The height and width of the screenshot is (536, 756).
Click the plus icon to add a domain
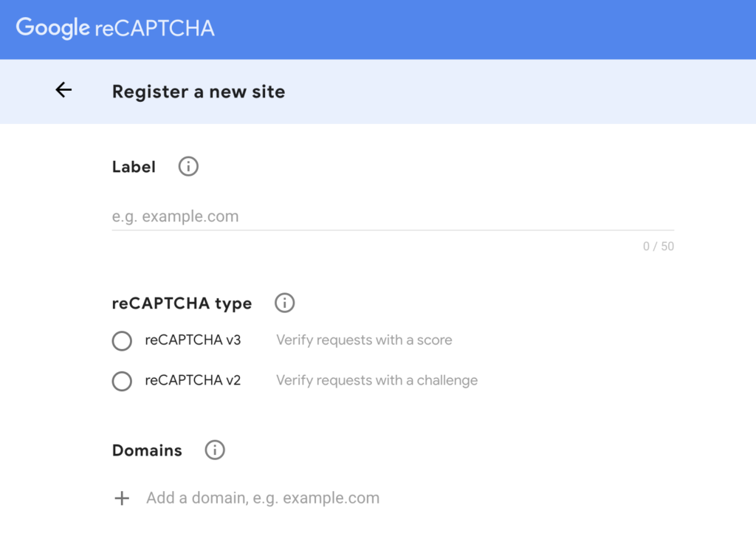click(x=121, y=498)
